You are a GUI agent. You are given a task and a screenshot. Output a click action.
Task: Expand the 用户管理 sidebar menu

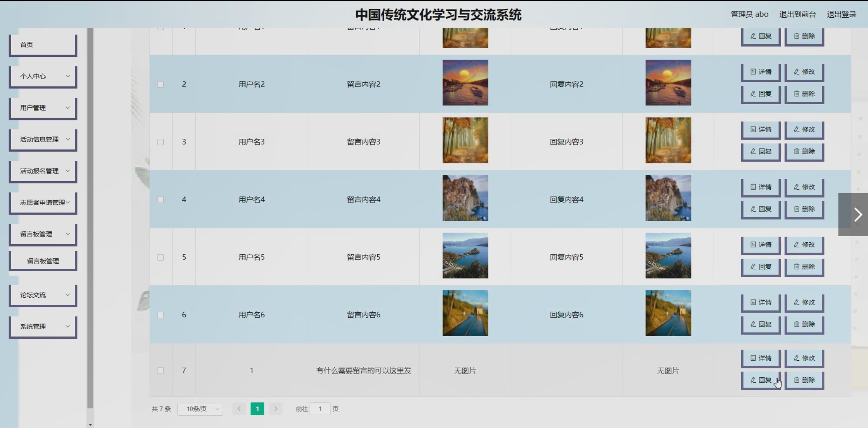[43, 108]
